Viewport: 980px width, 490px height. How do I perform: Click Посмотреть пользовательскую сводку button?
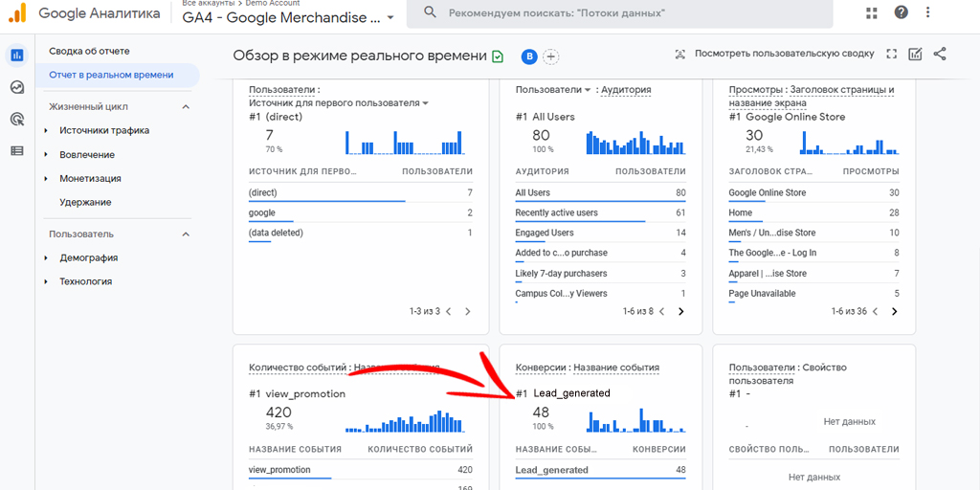[773, 55]
